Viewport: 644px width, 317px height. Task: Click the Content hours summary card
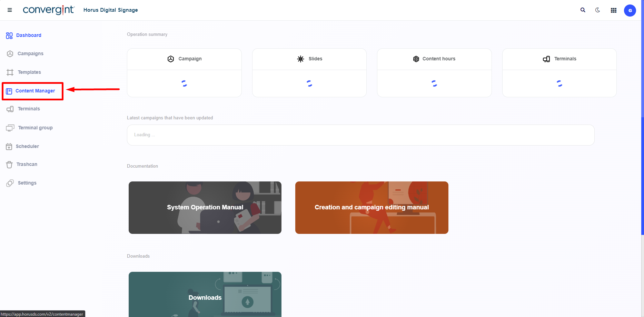pos(434,73)
